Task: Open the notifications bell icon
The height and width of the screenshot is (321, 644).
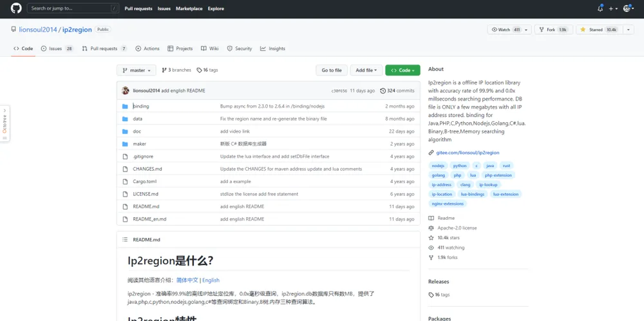Action: coord(600,8)
